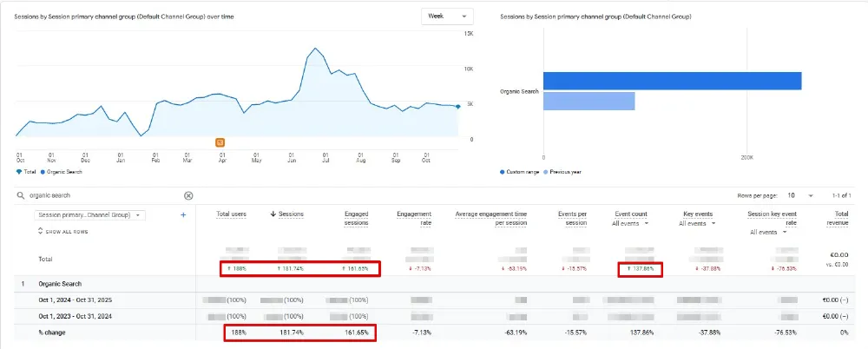This screenshot has height=349, width=868.
Task: Add a secondary dimension with plus icon
Action: (183, 215)
